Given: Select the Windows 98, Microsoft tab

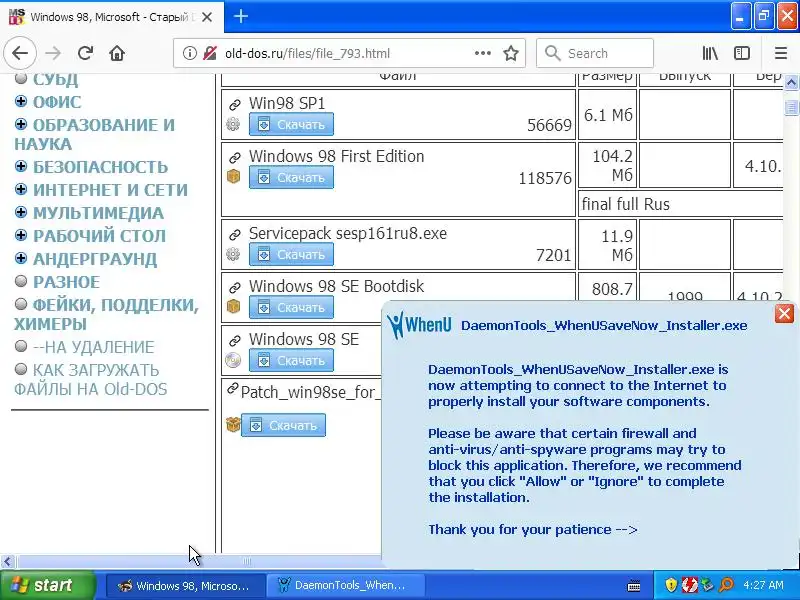Looking at the screenshot, I should pos(112,17).
